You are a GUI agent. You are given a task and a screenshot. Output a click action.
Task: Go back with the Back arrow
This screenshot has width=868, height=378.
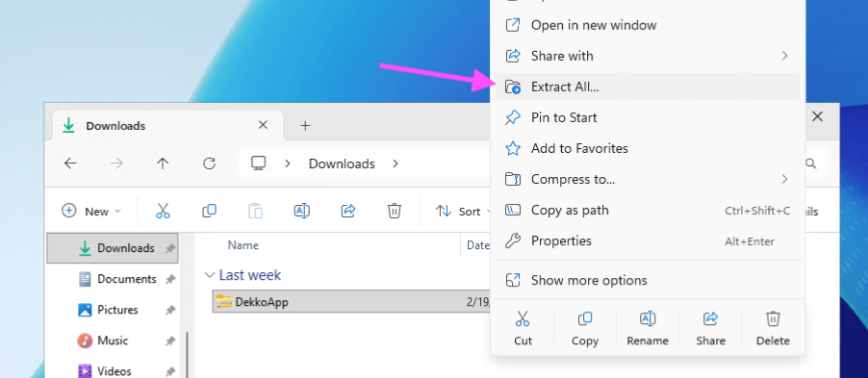coord(70,164)
